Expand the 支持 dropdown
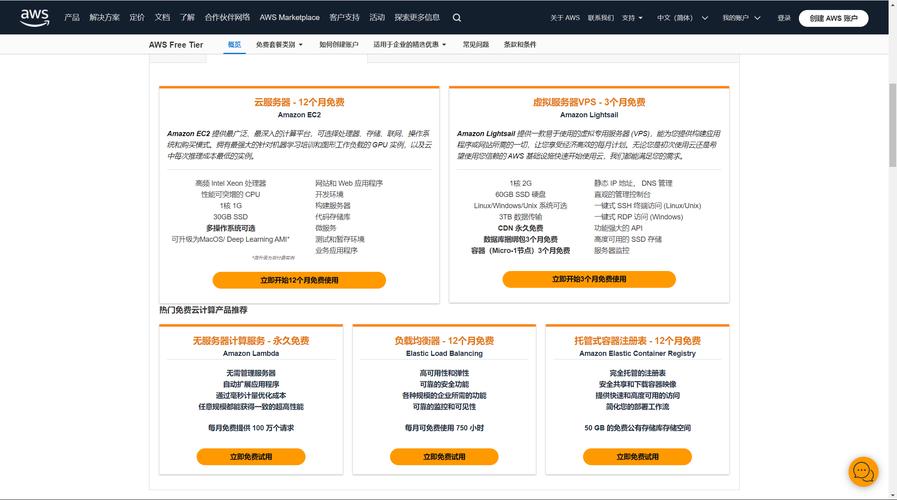This screenshot has width=897, height=500. point(632,18)
